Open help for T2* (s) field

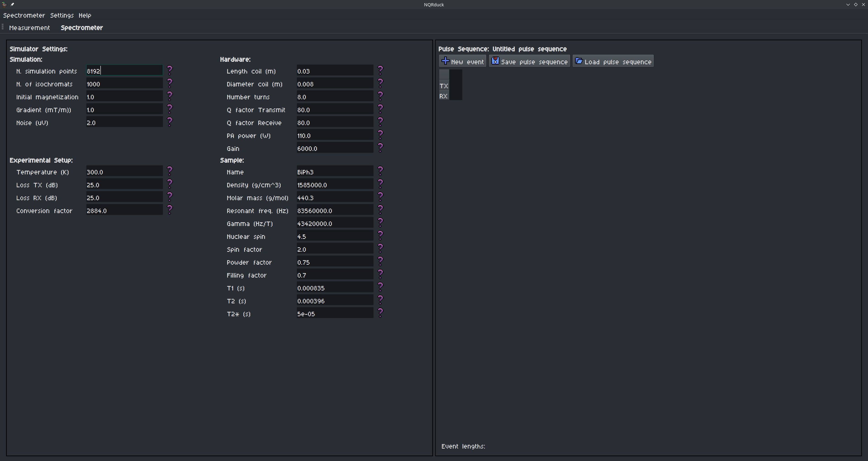[x=380, y=313]
